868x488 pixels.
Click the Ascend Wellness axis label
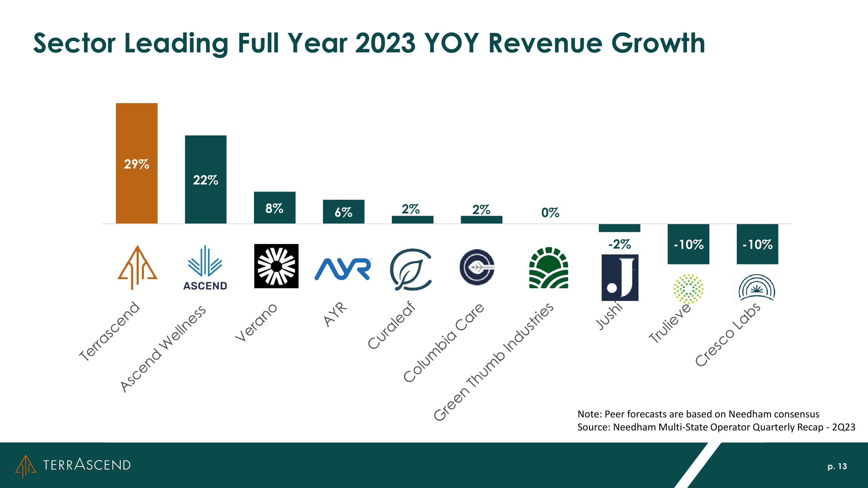[163, 349]
